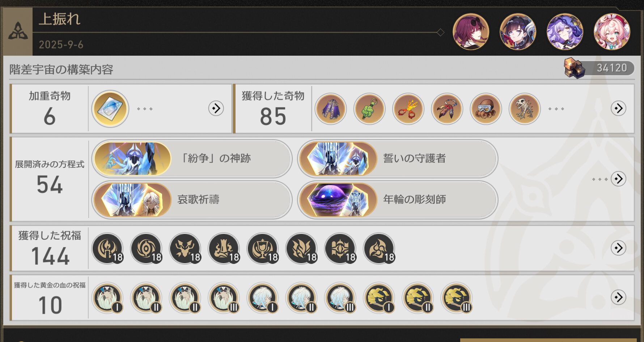Screen dimensions: 644x342
Task: Open the 年輪の彫刻師 equation
Action: click(398, 200)
